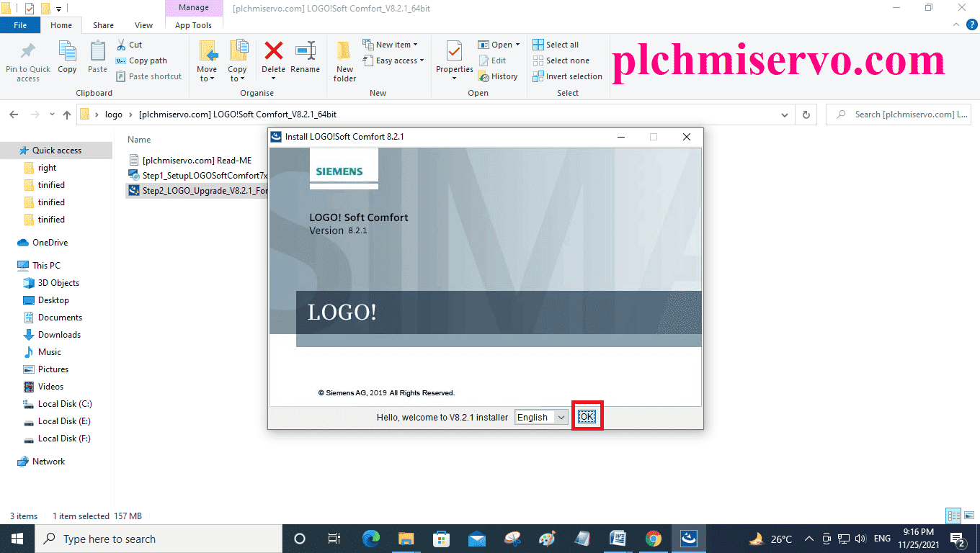Open the New item dropdown
Viewport: 980px width, 553px height.
pyautogui.click(x=390, y=45)
